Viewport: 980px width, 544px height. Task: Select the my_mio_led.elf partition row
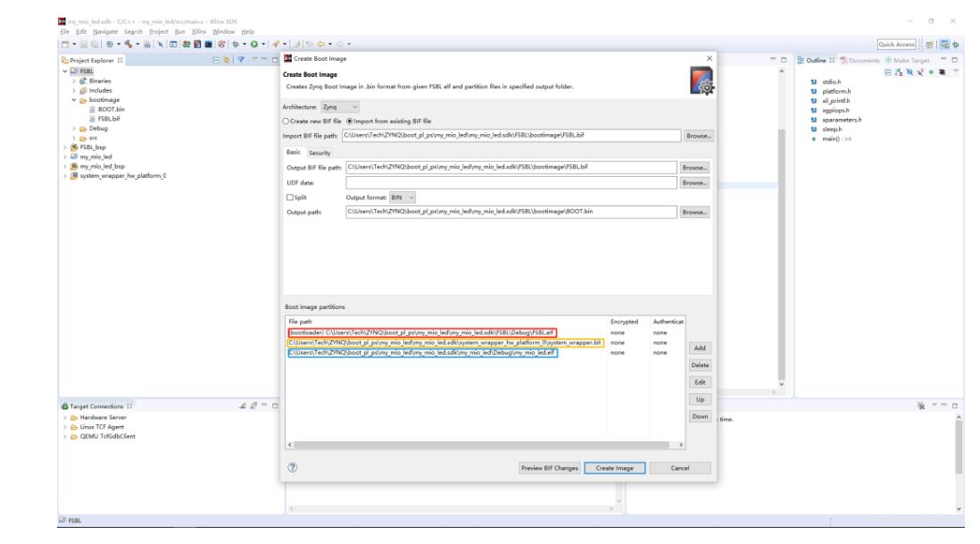[422, 353]
